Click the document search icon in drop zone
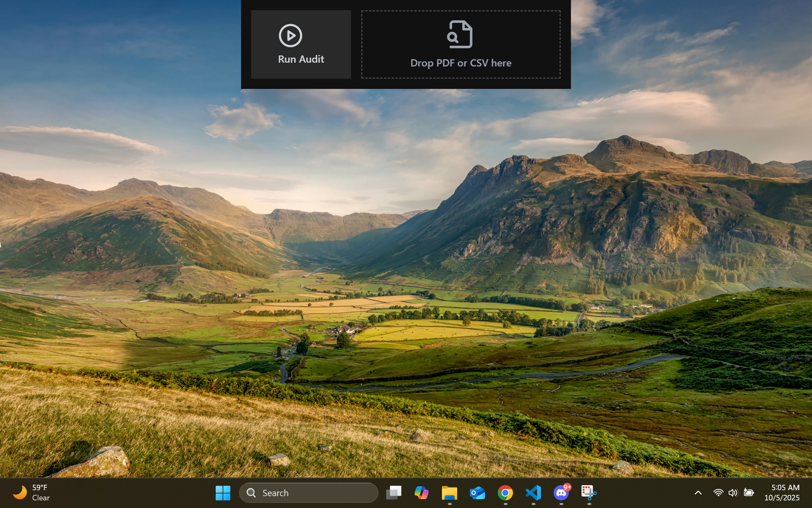 [460, 34]
